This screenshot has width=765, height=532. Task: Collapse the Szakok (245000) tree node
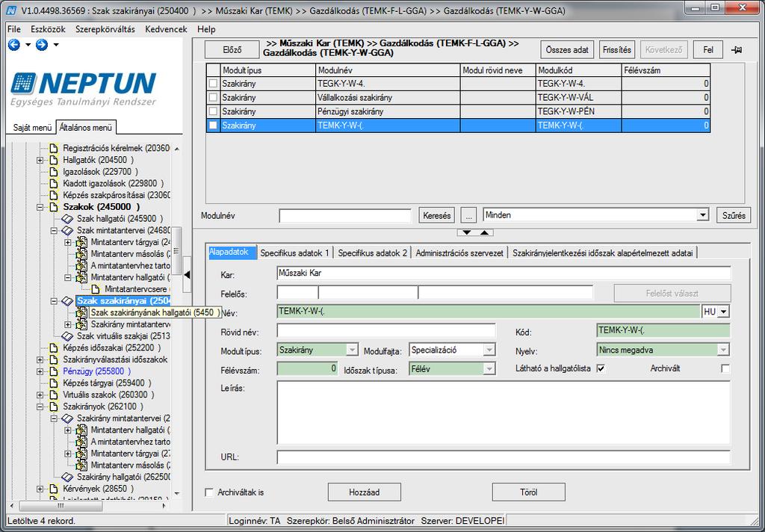point(40,207)
